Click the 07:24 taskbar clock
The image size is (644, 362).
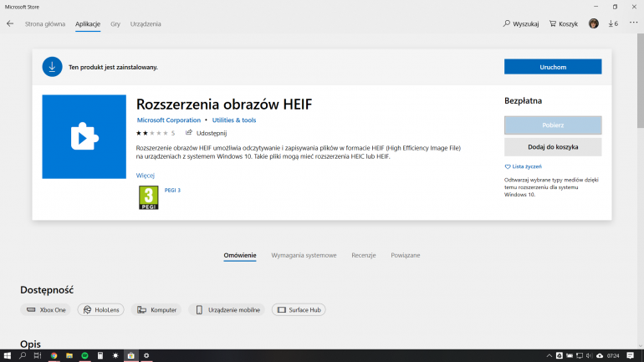pyautogui.click(x=613, y=355)
